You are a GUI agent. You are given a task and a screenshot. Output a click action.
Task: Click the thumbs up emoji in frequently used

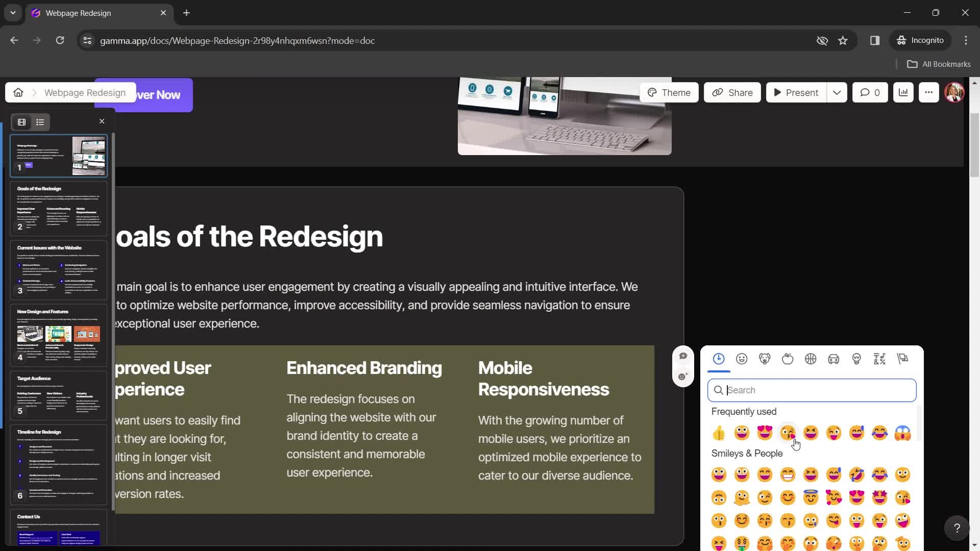pos(719,432)
